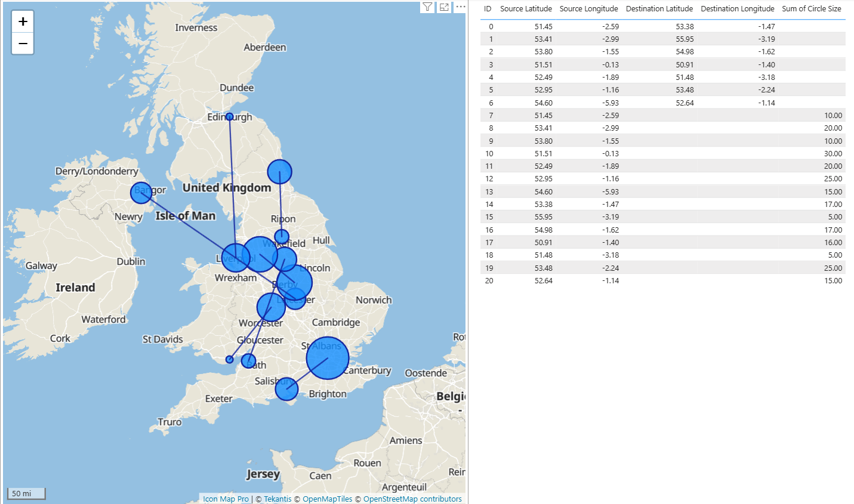Open the Icon Map Pro link

(226, 499)
